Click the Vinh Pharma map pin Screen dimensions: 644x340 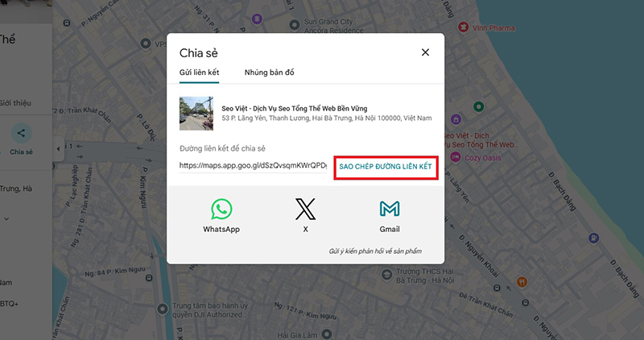[x=464, y=27]
